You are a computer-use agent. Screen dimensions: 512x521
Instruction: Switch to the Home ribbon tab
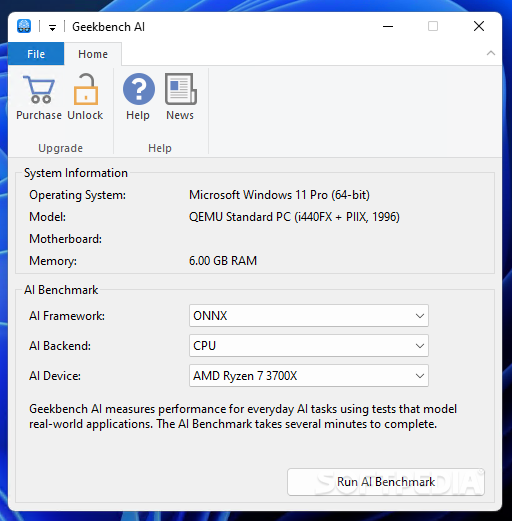[93, 54]
